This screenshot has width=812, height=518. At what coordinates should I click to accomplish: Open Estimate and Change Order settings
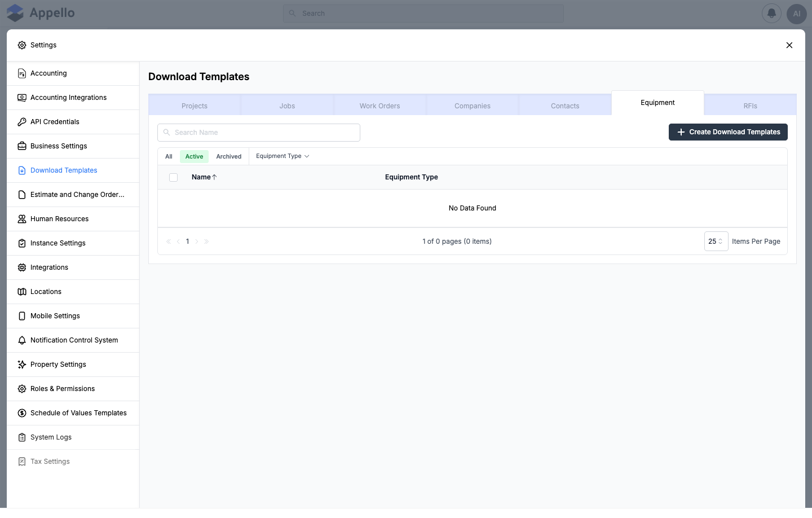[73, 195]
